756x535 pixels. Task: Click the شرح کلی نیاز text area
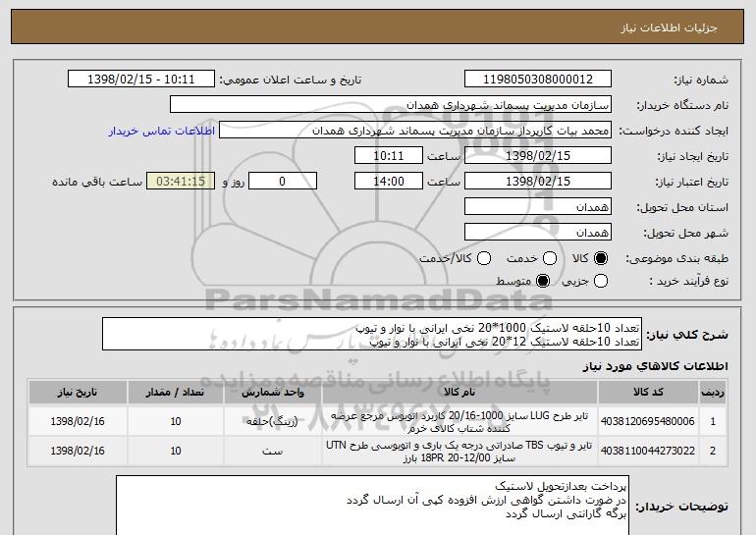[x=372, y=334]
